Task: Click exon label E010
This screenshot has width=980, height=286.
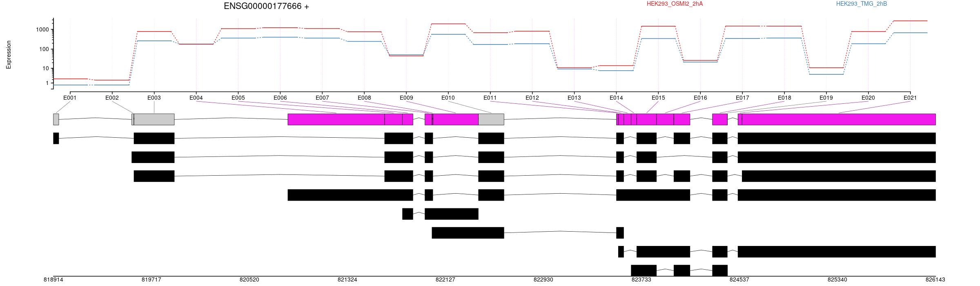Action: click(x=448, y=98)
